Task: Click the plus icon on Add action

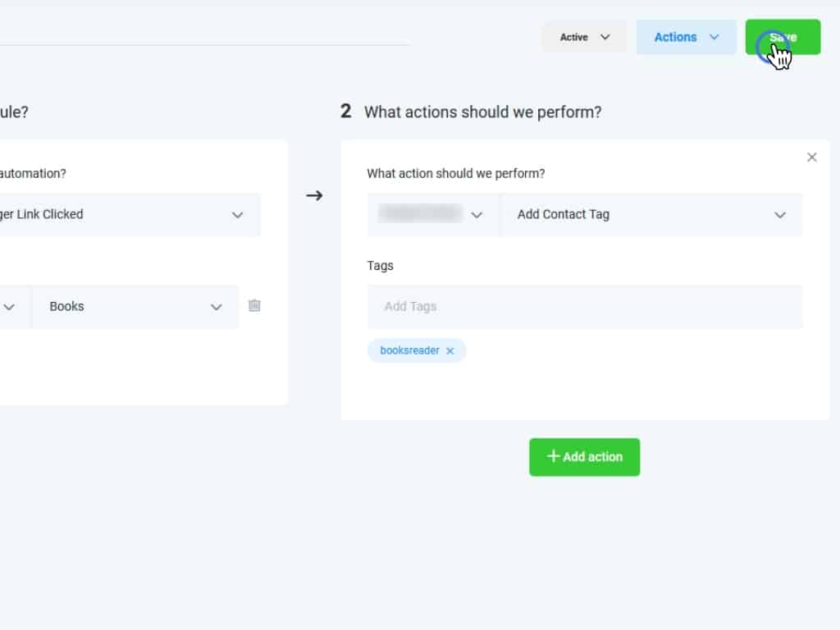Action: (x=553, y=456)
